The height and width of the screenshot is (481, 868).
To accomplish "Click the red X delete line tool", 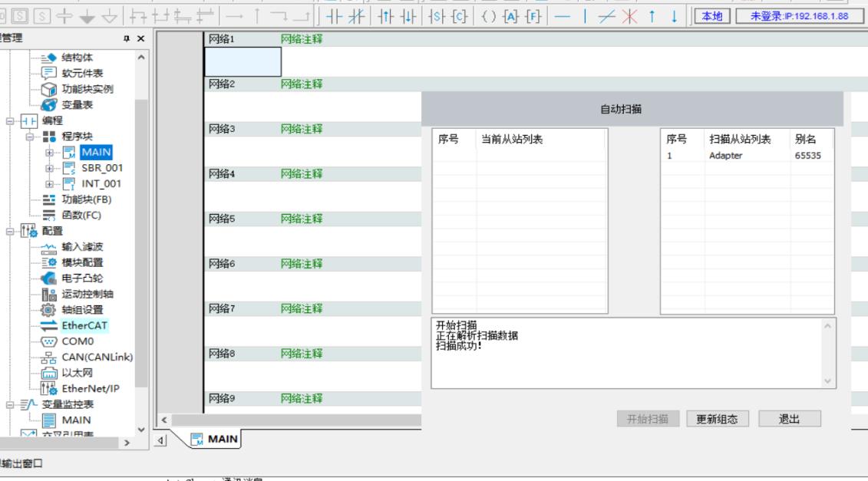I will [x=629, y=16].
